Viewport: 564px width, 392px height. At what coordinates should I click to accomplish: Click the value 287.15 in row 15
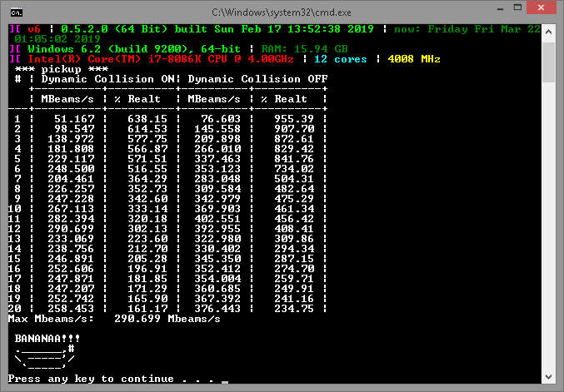[x=294, y=259]
